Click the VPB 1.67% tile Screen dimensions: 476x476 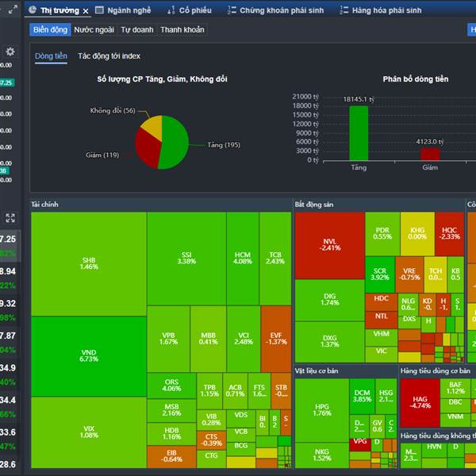pos(168,339)
